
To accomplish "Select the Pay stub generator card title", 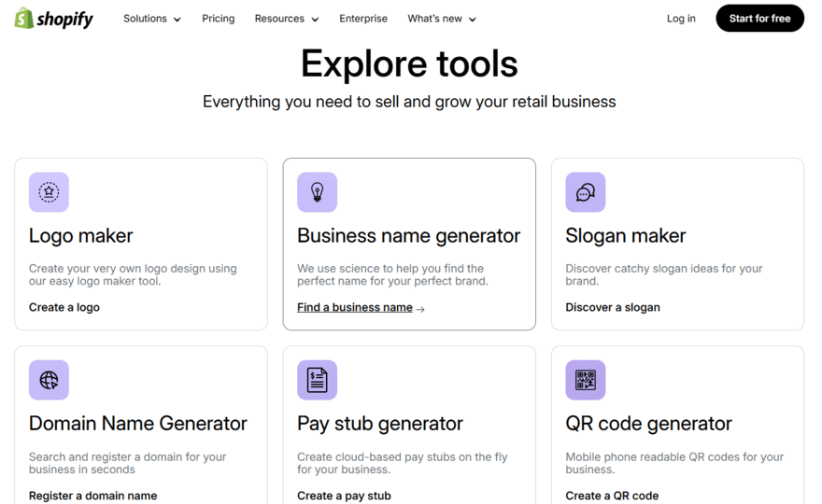I will [380, 424].
